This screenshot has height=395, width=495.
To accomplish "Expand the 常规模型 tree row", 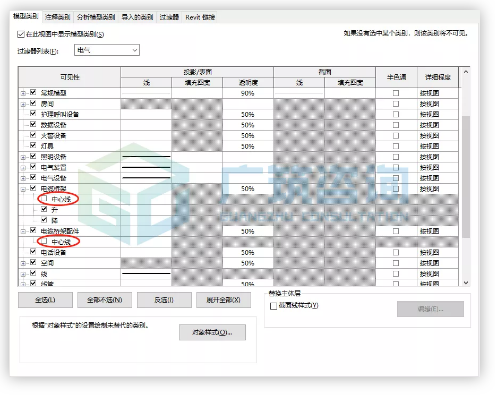I will pos(23,93).
